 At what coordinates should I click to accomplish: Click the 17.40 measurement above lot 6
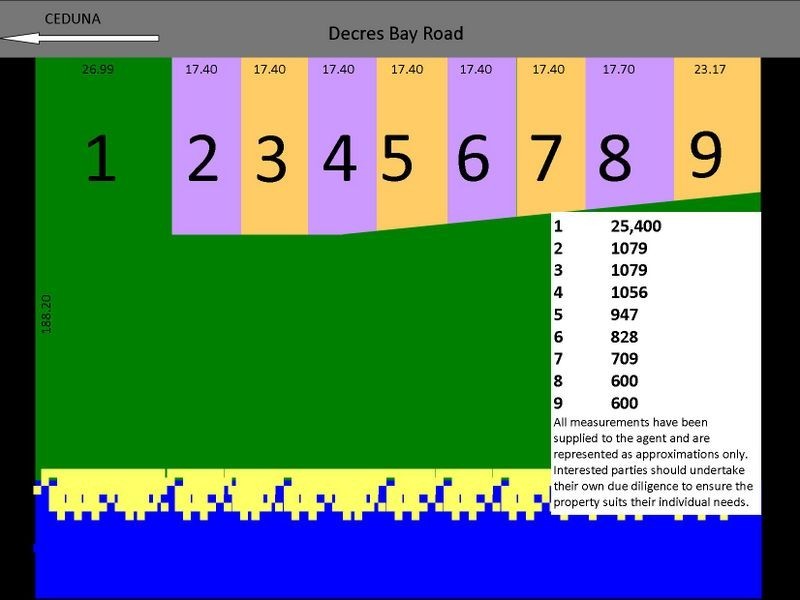(x=476, y=69)
